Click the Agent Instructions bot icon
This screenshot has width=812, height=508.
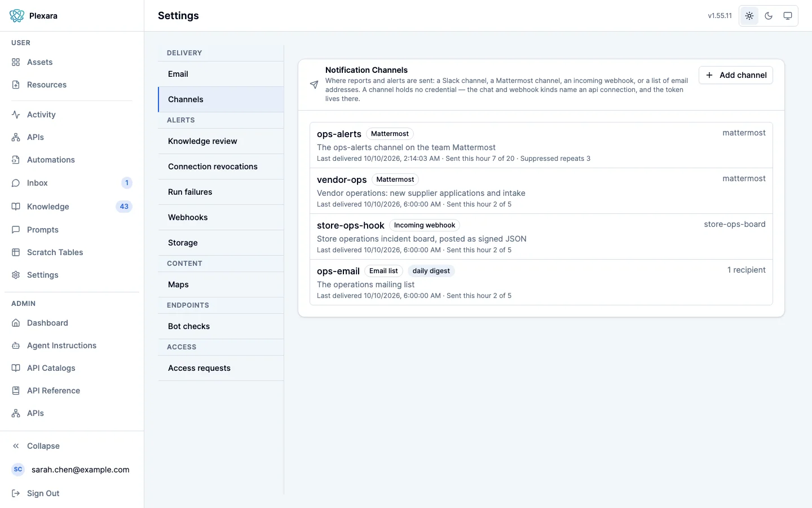coord(16,345)
